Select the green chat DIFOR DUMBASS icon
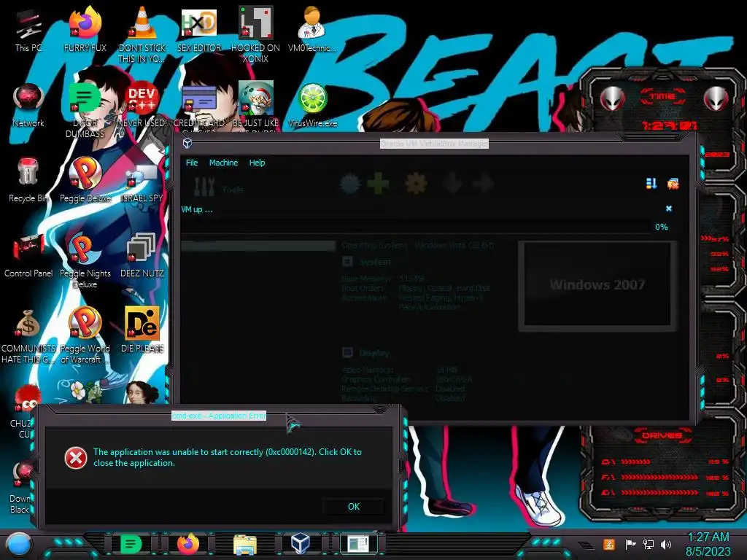 click(x=85, y=109)
